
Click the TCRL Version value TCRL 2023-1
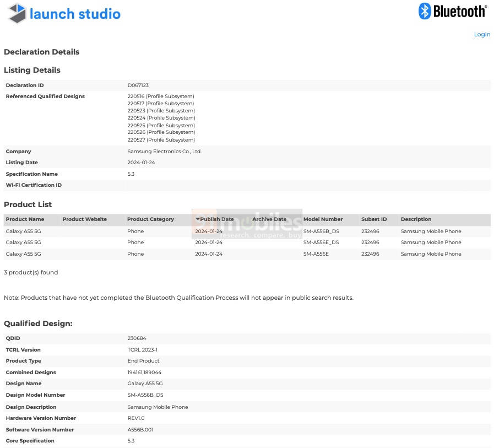click(143, 349)
